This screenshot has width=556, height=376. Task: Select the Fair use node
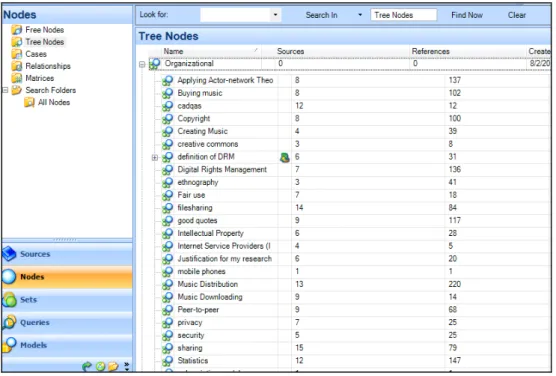[x=191, y=195]
